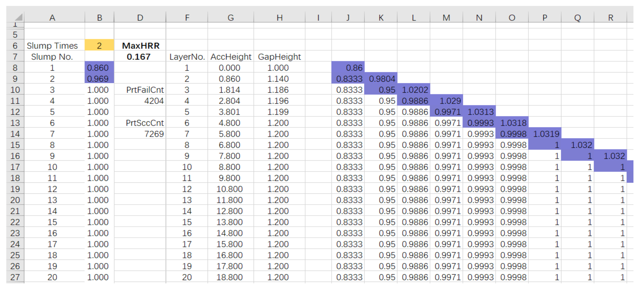The height and width of the screenshot is (288, 644).
Task: Click the yellow Slump Times value cell
Action: coord(99,45)
